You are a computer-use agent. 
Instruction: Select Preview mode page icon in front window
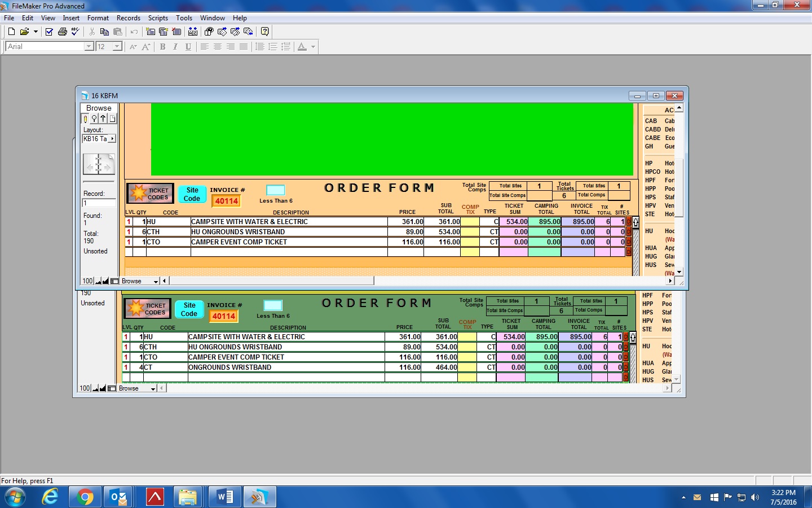[x=112, y=119]
